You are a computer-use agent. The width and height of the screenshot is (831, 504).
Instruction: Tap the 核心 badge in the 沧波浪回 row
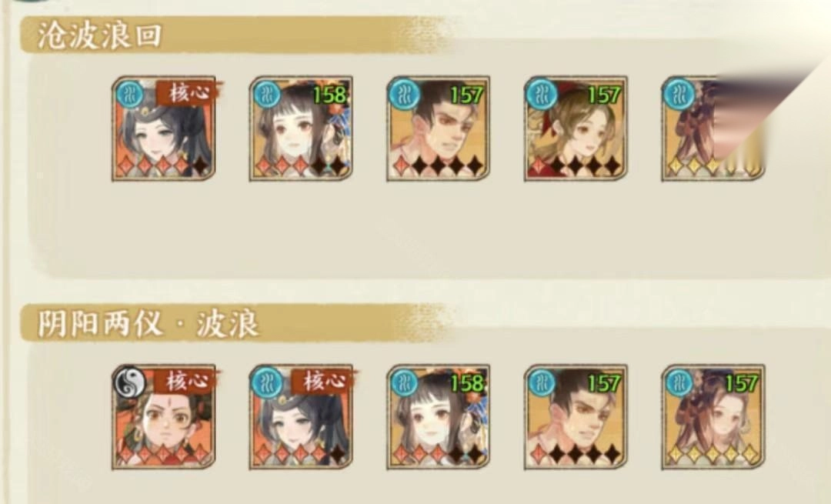click(187, 93)
